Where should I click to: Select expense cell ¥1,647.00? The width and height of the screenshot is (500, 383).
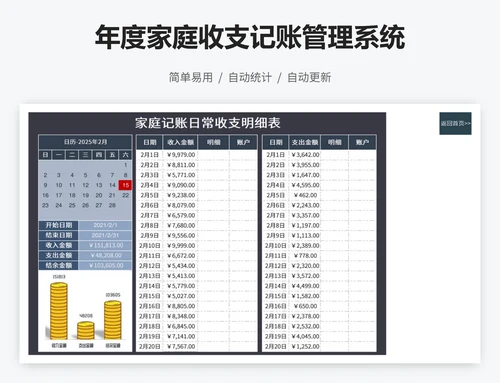[x=305, y=175]
